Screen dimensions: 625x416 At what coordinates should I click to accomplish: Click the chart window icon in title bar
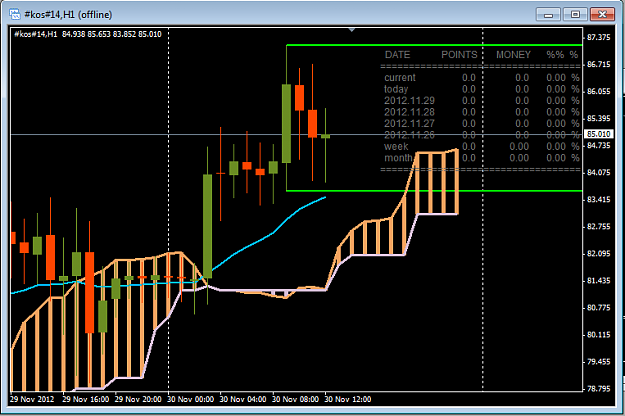[15, 14]
